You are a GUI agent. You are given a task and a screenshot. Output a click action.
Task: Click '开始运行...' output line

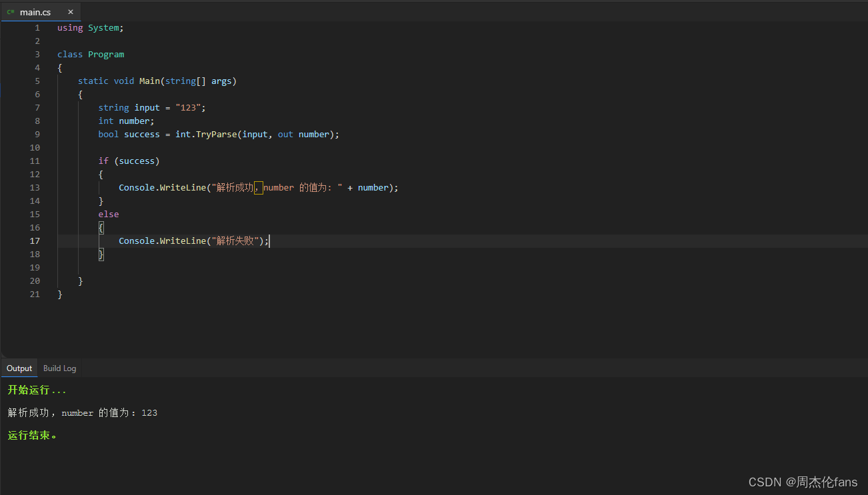[x=37, y=390]
